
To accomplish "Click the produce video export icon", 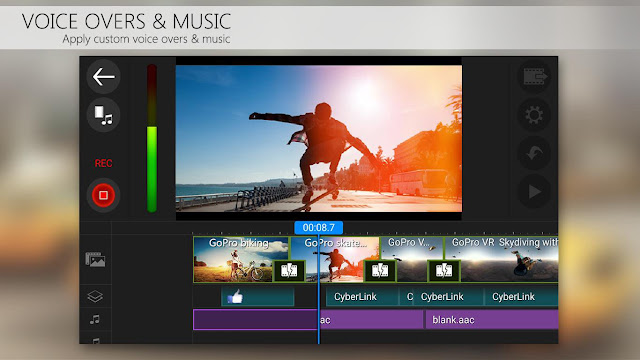I will (x=534, y=77).
